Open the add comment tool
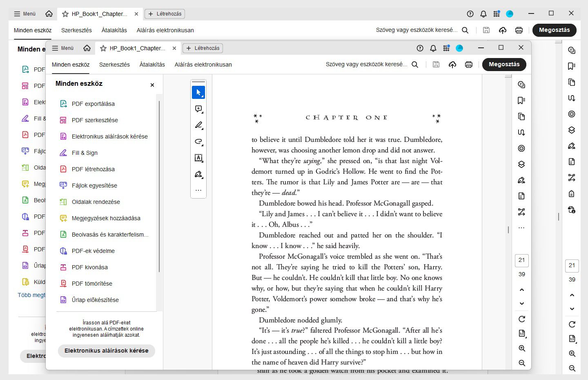 pyautogui.click(x=198, y=109)
